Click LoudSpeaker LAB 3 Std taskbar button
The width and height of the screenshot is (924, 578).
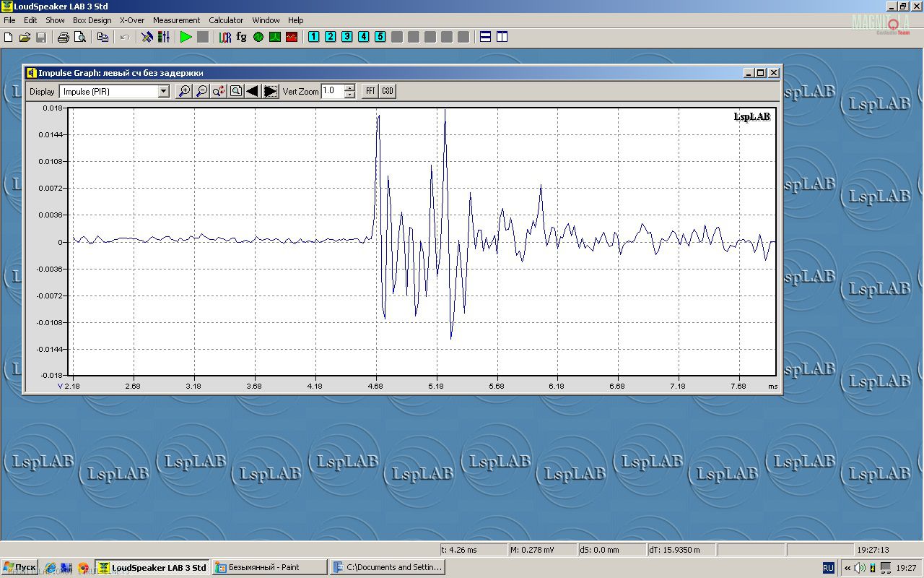(x=152, y=567)
